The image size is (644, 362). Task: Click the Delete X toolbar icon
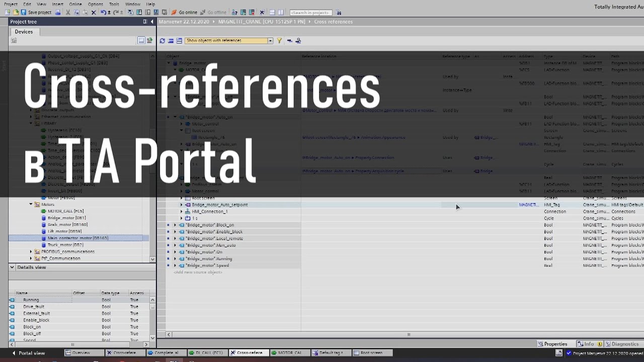click(94, 12)
